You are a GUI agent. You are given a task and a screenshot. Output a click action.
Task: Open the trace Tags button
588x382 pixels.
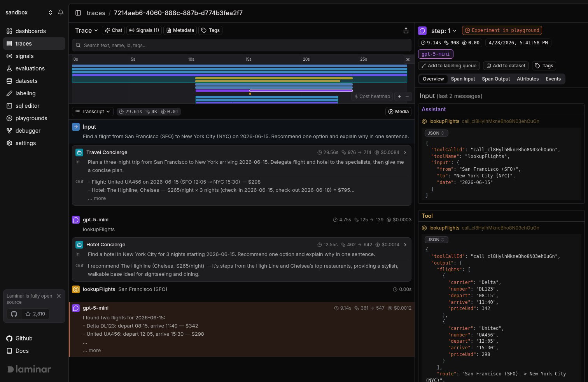[x=210, y=30]
